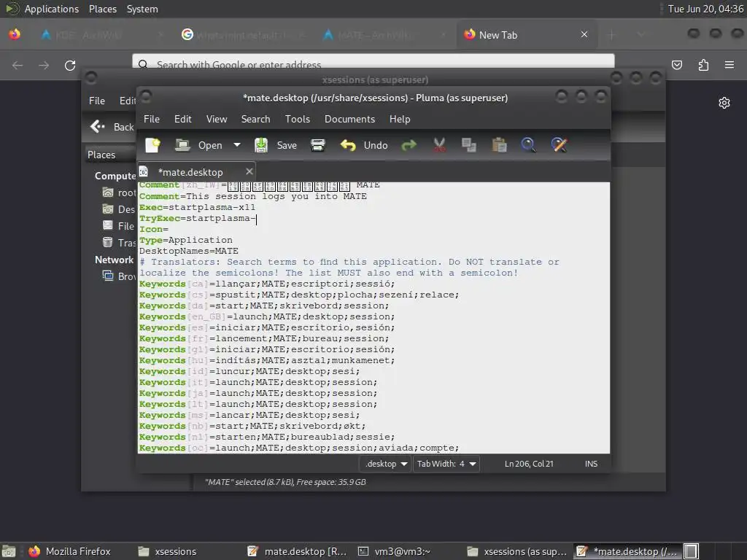Open Pluma Search menu
The height and width of the screenshot is (560, 747).
[x=255, y=119]
